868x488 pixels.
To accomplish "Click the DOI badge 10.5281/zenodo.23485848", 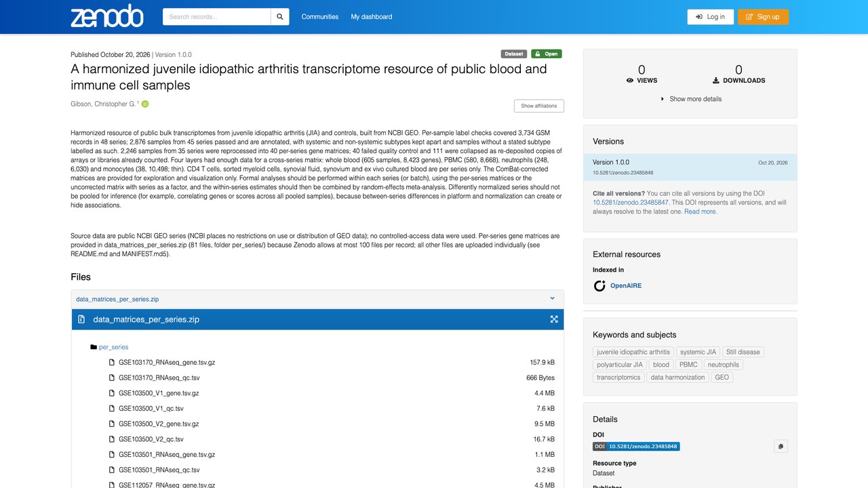I will (x=636, y=447).
